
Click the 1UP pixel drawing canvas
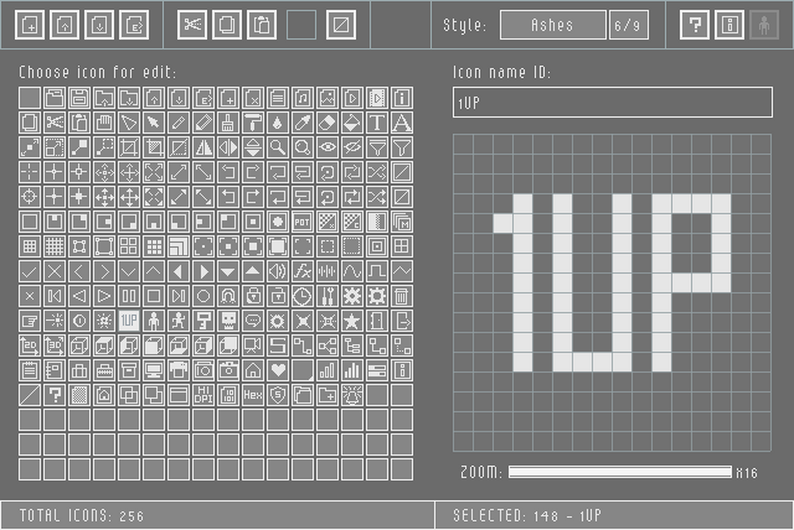[x=612, y=293]
